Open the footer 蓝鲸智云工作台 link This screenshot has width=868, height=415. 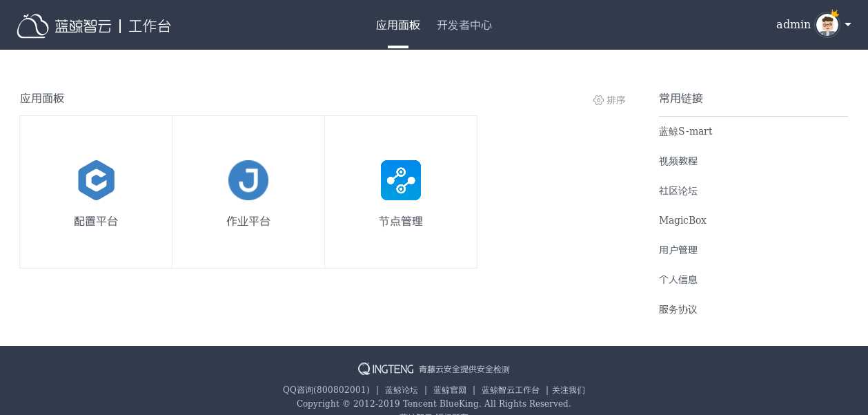511,390
